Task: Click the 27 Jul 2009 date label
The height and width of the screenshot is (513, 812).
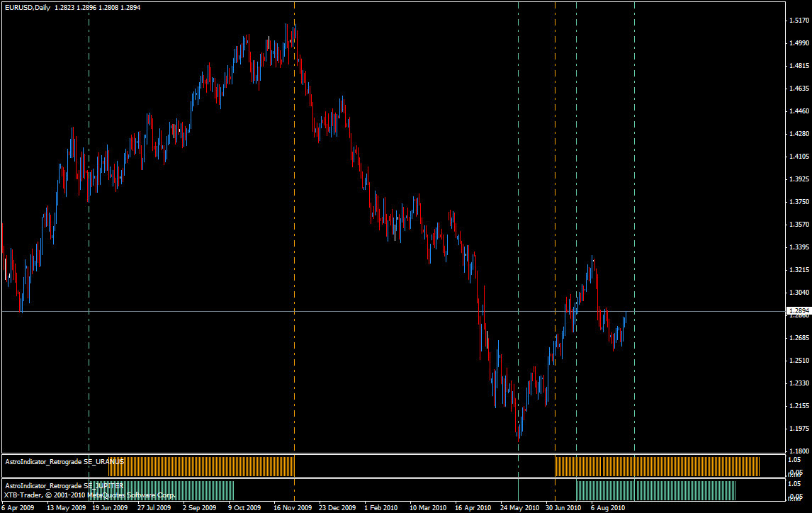Action: click(x=154, y=508)
